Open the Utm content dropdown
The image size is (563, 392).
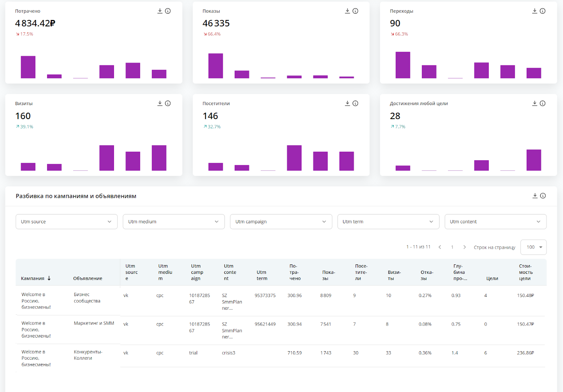pos(495,222)
